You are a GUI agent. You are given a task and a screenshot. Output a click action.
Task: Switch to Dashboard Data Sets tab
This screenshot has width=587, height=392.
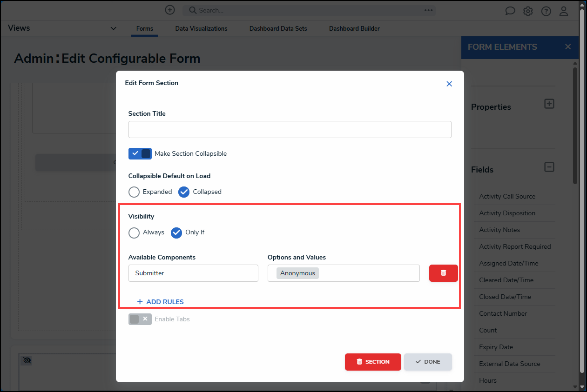(x=278, y=28)
